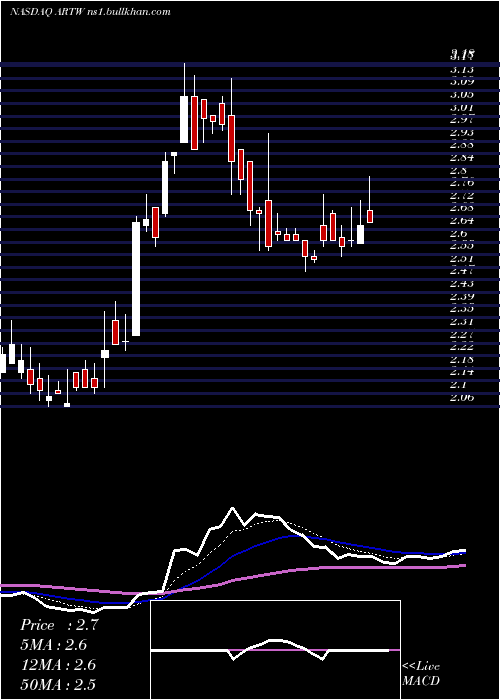Click the rightmost red candlestick
Screen dimensions: 500x700
(x=370, y=216)
